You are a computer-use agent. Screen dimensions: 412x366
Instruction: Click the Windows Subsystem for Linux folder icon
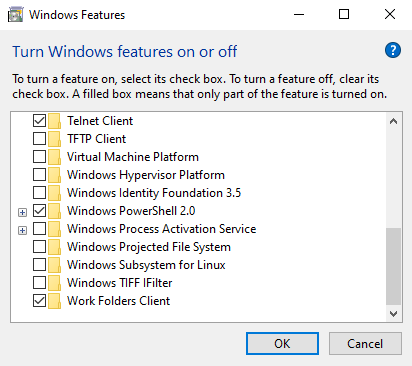point(54,265)
